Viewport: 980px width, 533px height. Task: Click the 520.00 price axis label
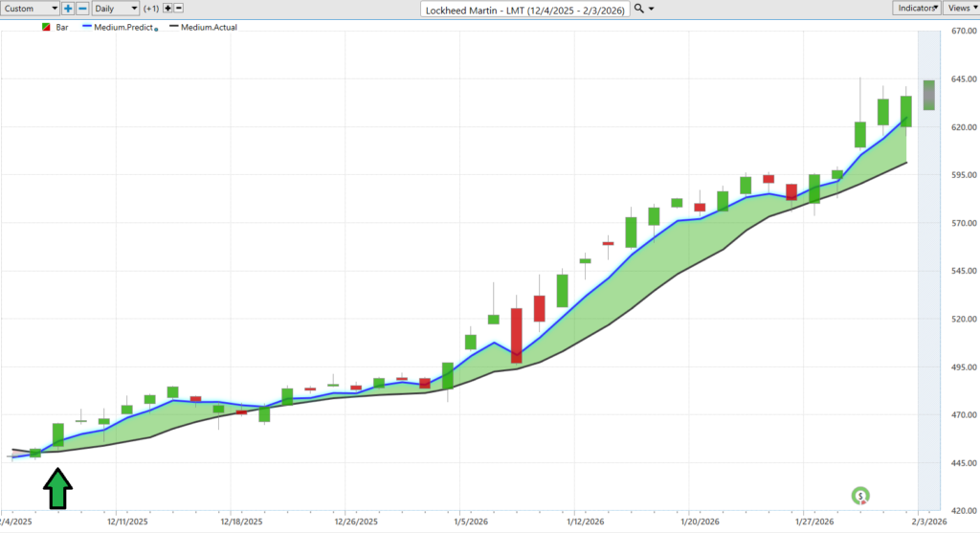pos(963,320)
